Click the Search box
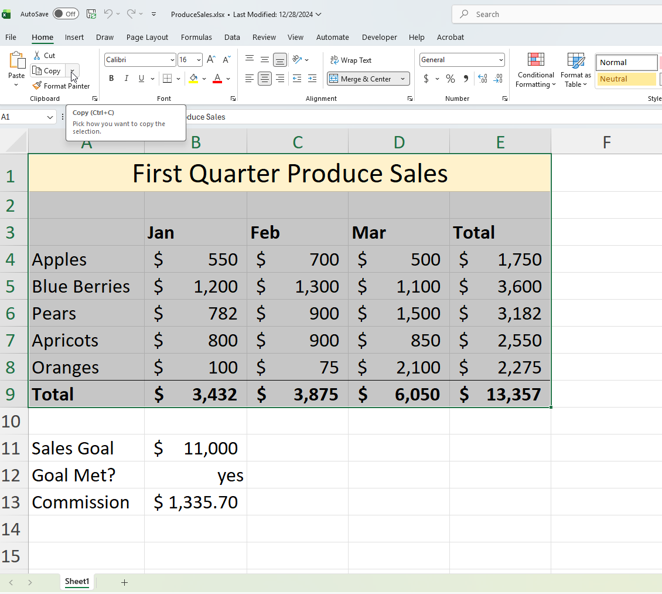Screen dimensions: 662x594 pyautogui.click(x=556, y=14)
